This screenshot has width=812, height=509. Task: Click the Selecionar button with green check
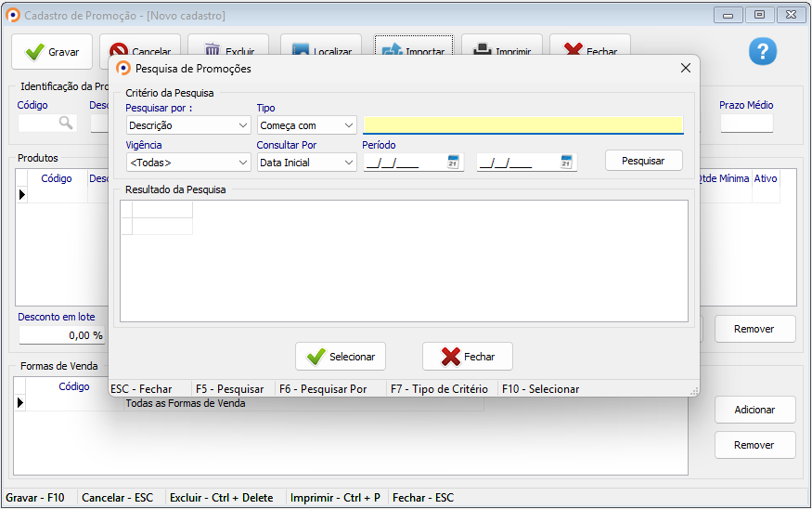tap(341, 357)
